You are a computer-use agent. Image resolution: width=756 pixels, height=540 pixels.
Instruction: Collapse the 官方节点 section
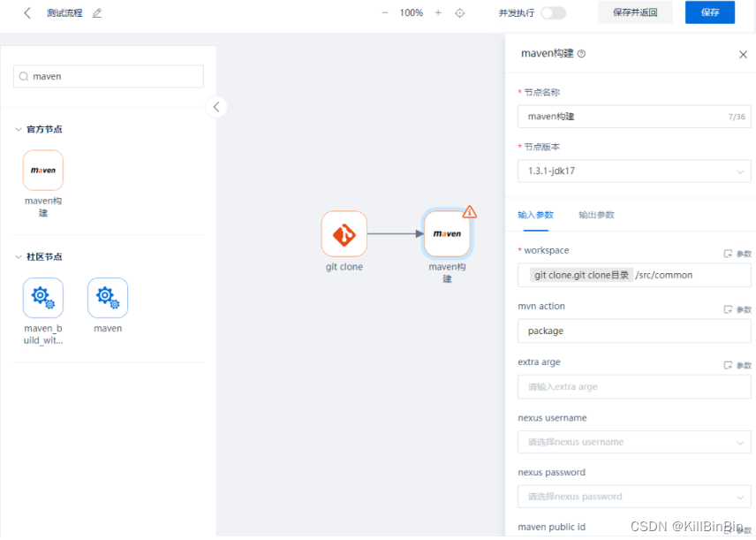(x=19, y=129)
